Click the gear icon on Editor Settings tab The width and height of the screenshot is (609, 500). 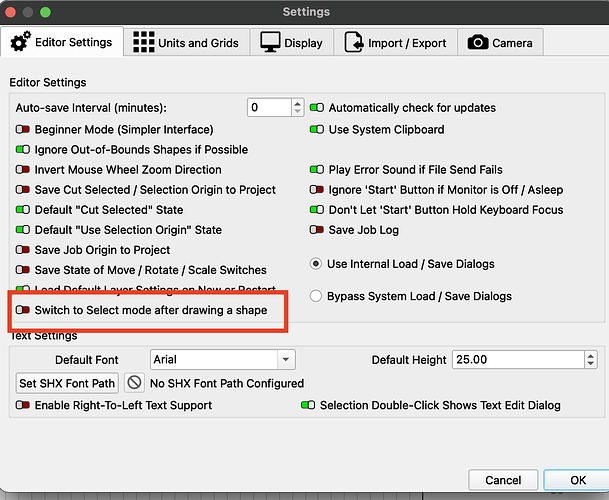pos(20,42)
